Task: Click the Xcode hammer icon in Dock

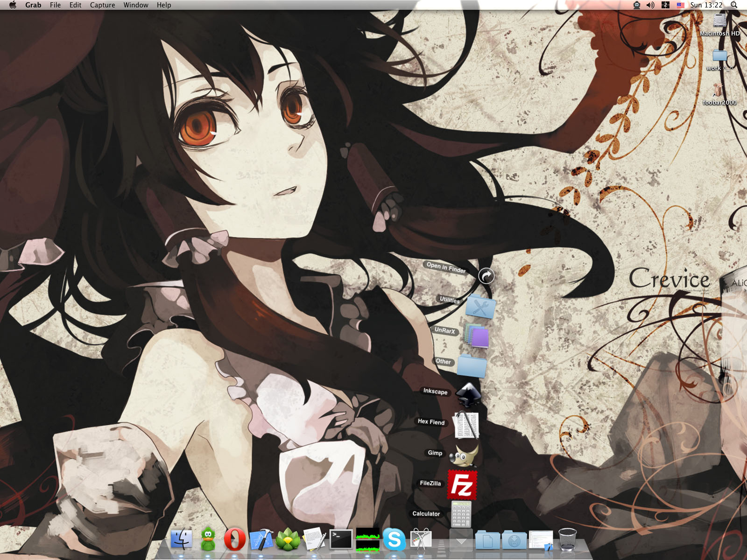Action: [261, 540]
